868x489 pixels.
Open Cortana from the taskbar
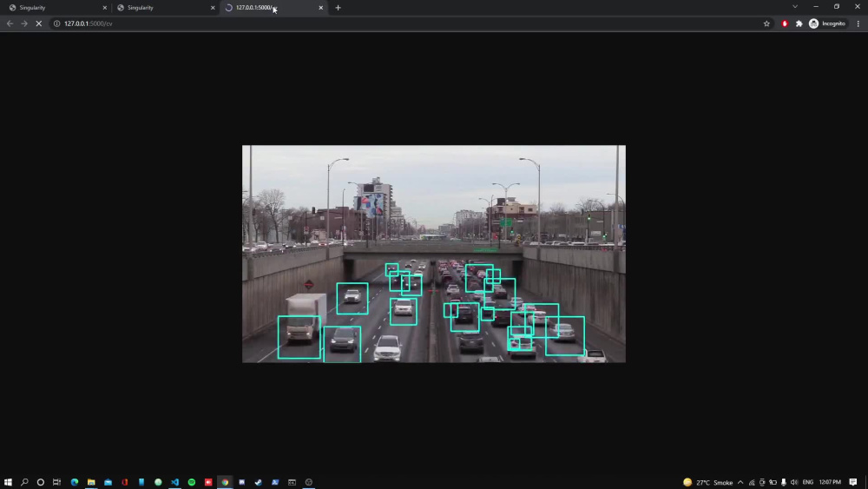[41, 482]
